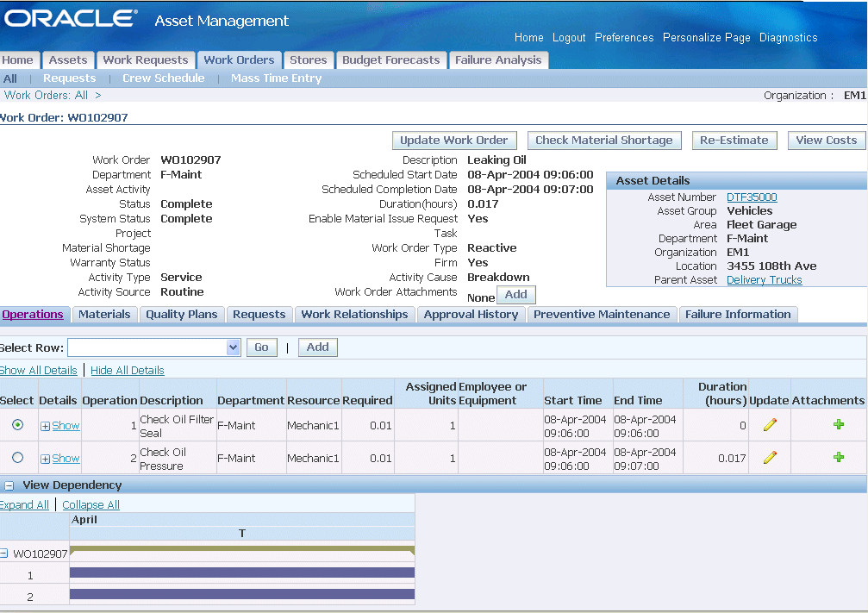Viewport: 868px width, 613px height.
Task: Open Delivery Trucks parent asset link
Action: [x=764, y=280]
